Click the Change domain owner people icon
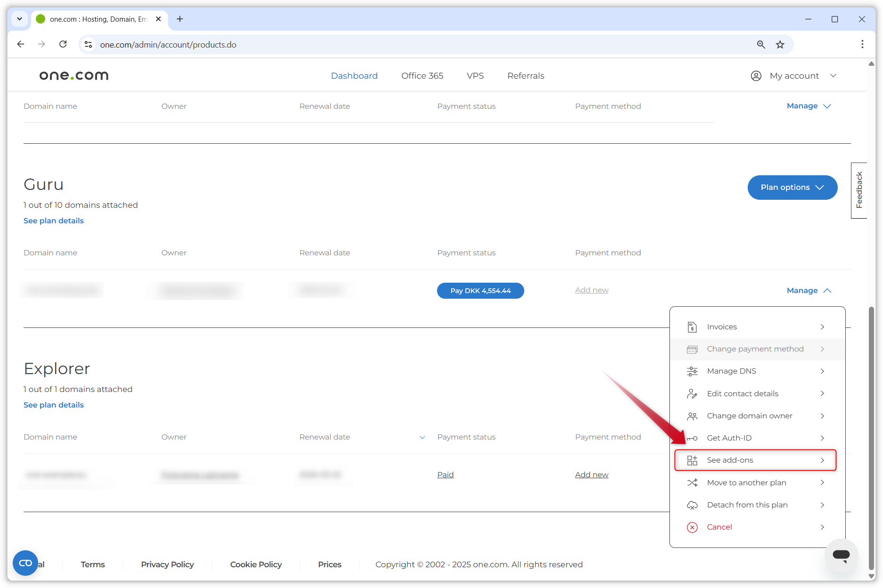 click(692, 416)
